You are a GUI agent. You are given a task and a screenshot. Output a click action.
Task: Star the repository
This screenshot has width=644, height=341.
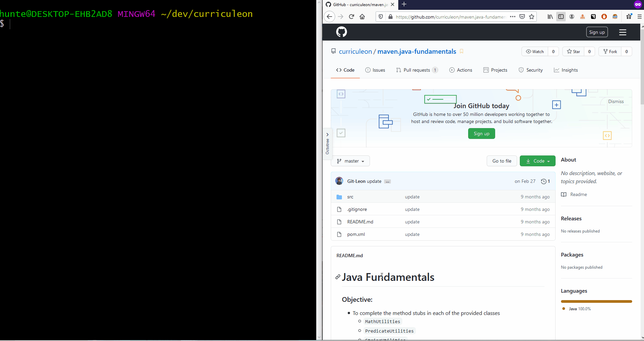[573, 51]
